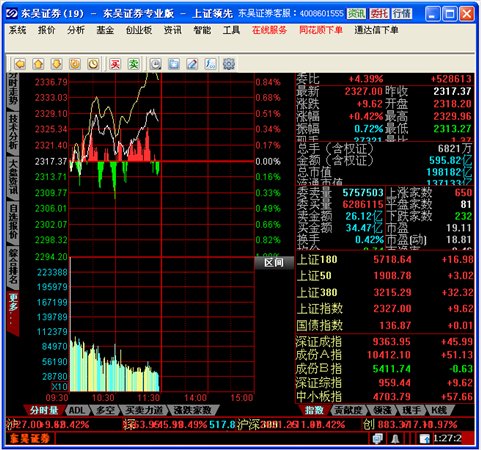
Task: Click the status bar bell alert icon
Action: 395,439
